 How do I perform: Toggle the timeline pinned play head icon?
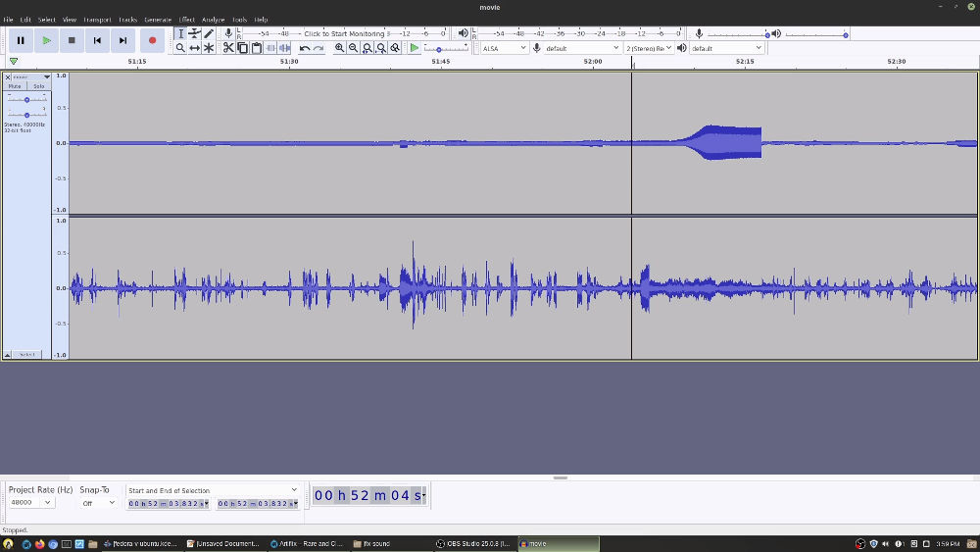[13, 61]
